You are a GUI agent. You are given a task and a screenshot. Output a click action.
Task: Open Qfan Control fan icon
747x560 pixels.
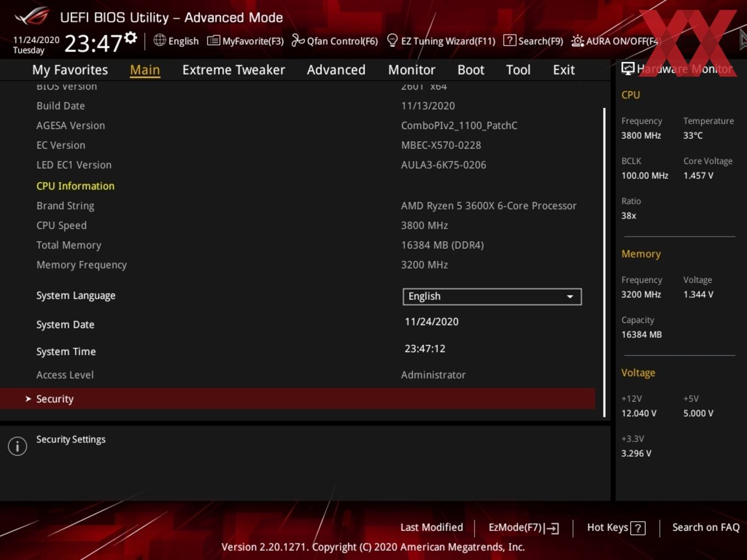[298, 40]
